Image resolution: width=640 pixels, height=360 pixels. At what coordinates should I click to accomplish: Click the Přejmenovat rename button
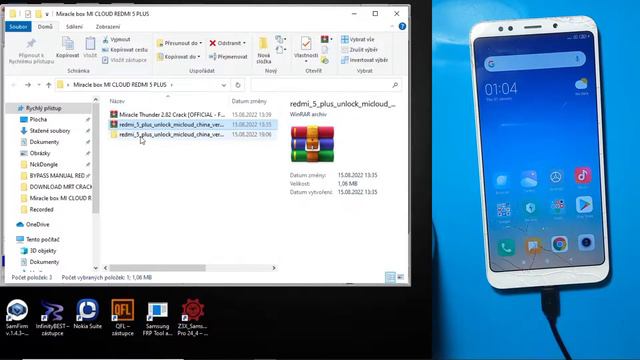(228, 57)
